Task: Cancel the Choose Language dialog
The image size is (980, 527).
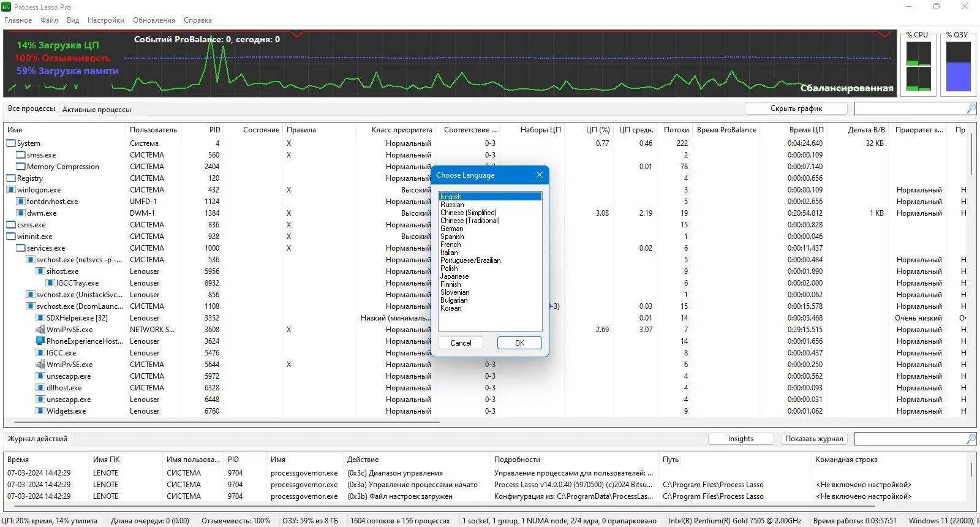Action: coord(461,343)
